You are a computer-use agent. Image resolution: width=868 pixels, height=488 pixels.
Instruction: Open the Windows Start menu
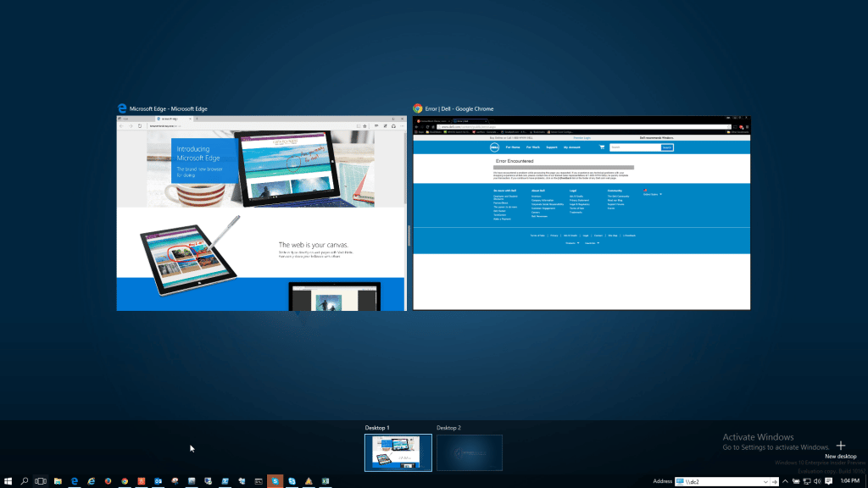coord(8,481)
